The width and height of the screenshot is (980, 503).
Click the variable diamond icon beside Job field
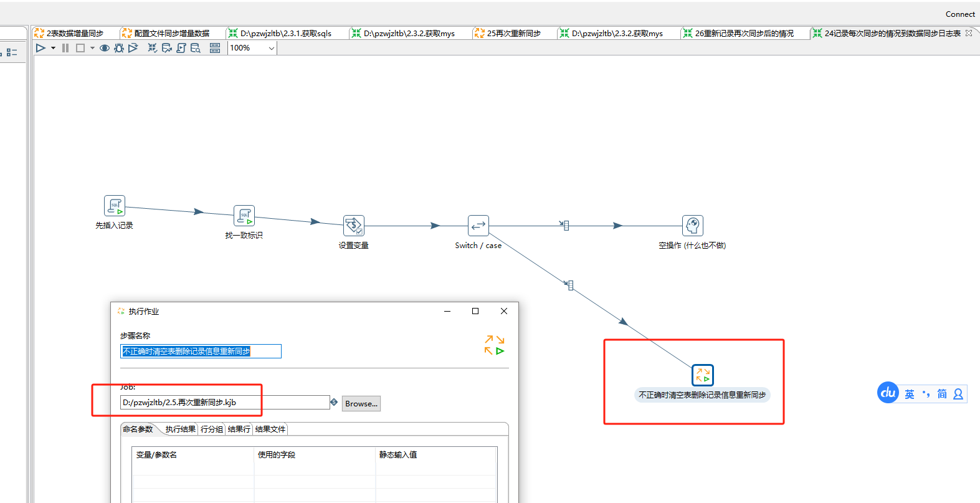coord(334,402)
